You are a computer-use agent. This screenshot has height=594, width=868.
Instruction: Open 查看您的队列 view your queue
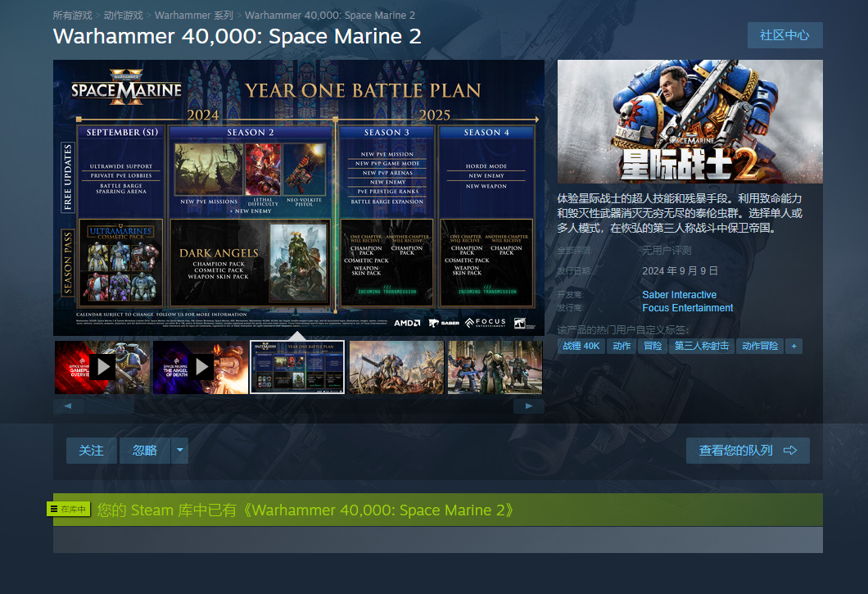point(748,451)
